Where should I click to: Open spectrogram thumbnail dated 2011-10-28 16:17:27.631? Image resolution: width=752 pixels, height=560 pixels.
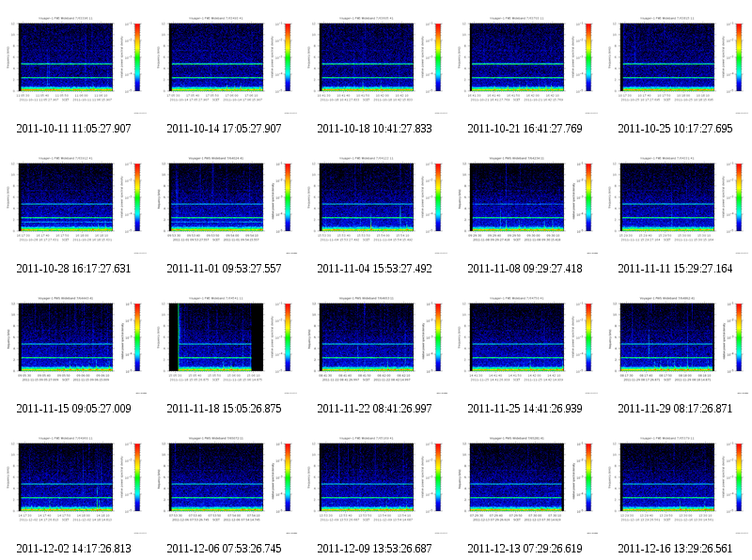point(75,205)
